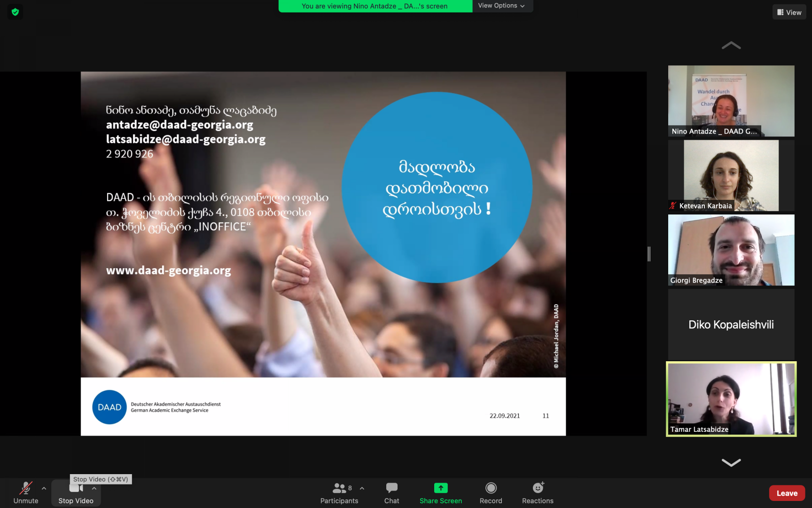The width and height of the screenshot is (812, 508).
Task: Expand participants options chevron
Action: (362, 488)
